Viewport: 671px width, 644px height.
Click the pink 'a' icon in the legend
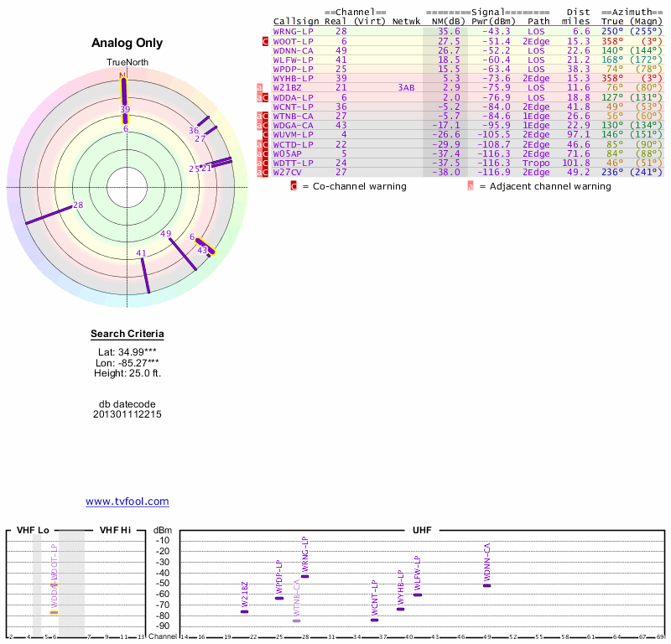pyautogui.click(x=471, y=186)
